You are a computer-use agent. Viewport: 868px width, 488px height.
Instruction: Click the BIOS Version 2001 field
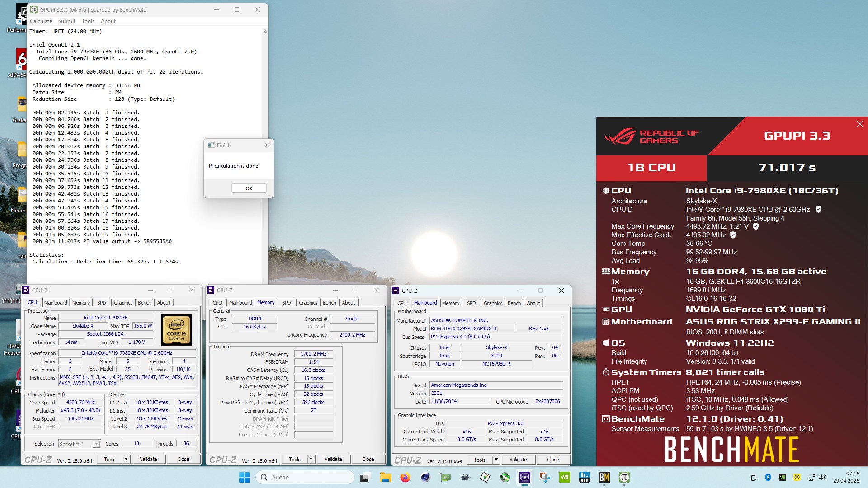pos(496,393)
